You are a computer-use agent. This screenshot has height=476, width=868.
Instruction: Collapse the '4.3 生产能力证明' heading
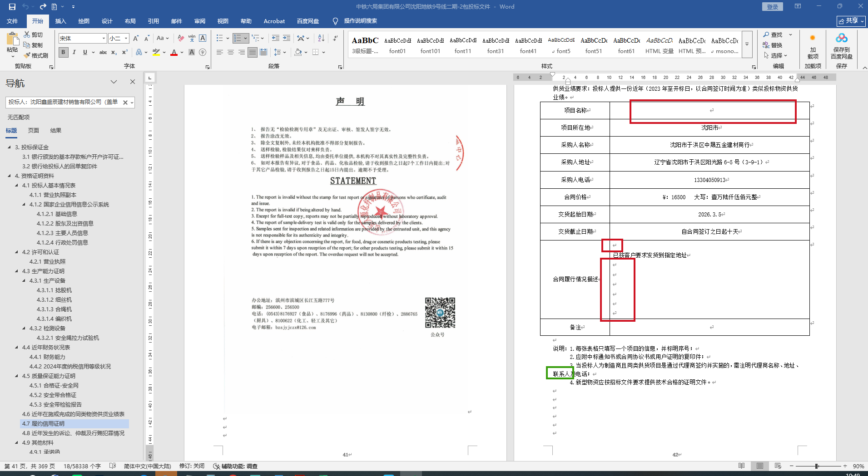pyautogui.click(x=16, y=271)
